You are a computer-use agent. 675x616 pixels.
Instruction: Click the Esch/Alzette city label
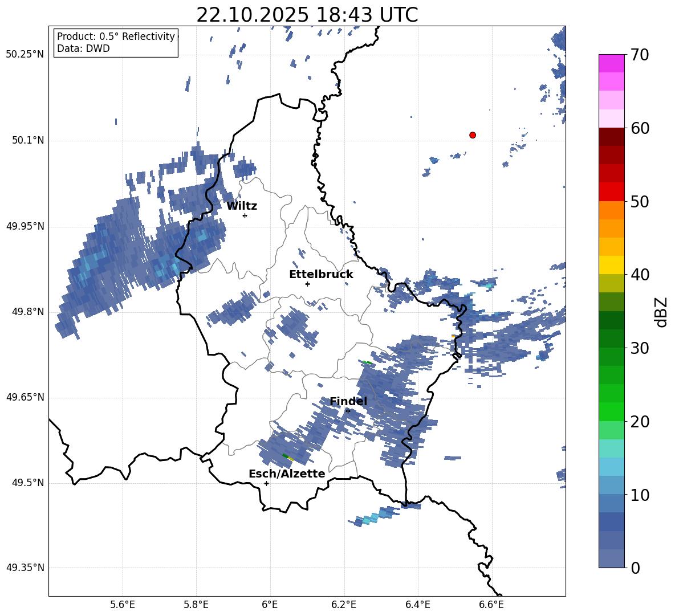pos(287,474)
